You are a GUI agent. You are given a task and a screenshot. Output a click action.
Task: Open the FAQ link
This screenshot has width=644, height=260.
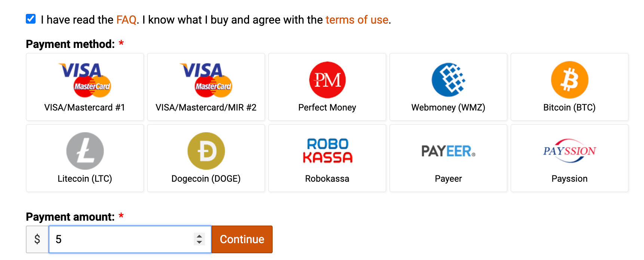click(x=126, y=20)
